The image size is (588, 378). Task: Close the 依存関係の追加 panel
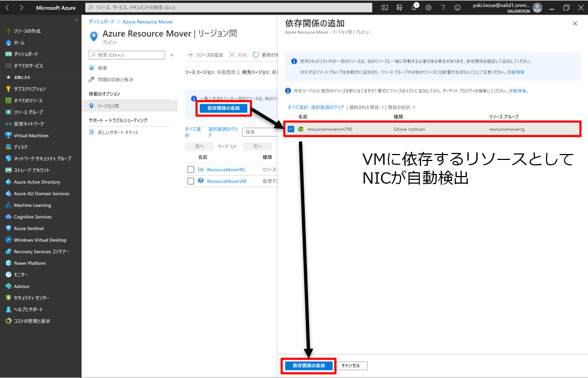click(575, 24)
